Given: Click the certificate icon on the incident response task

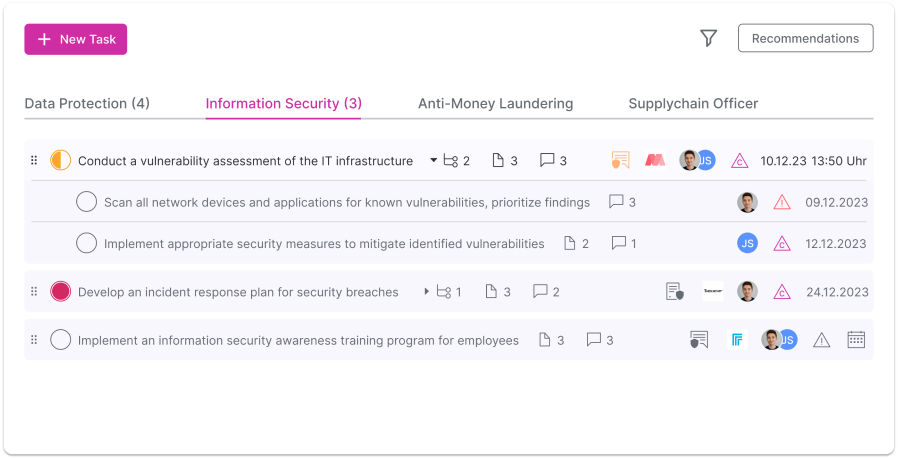Looking at the screenshot, I should (675, 292).
